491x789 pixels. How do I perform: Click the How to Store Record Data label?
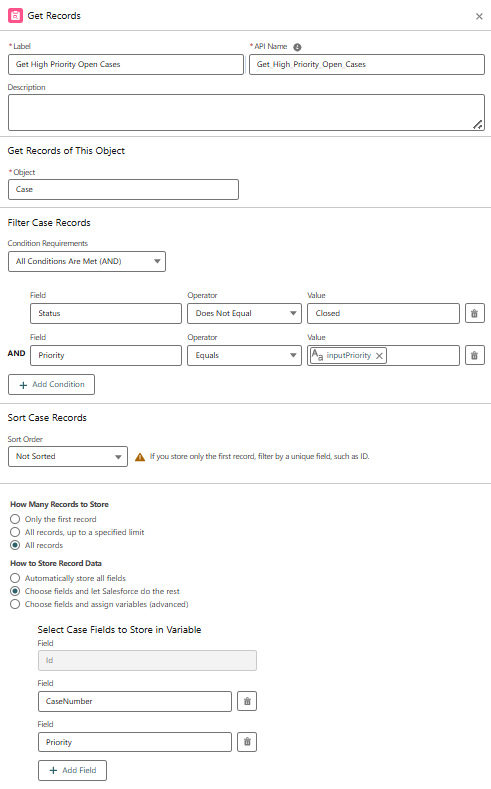coord(56,563)
